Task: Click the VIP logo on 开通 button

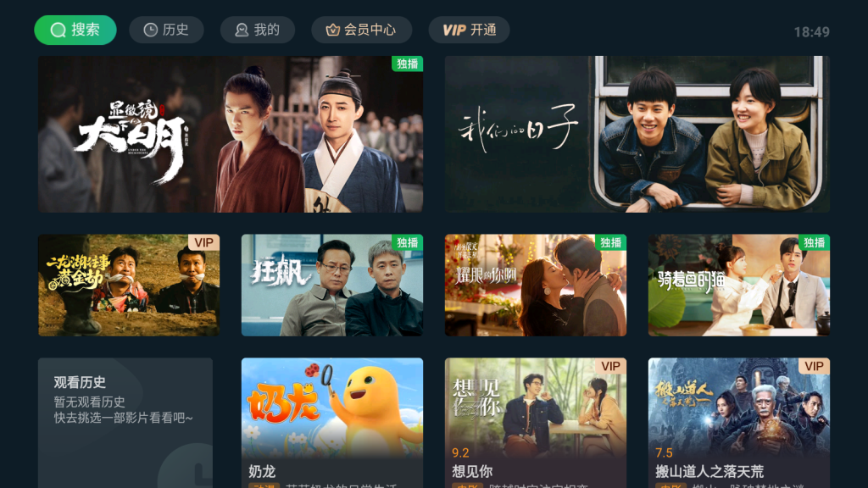Action: (x=454, y=30)
